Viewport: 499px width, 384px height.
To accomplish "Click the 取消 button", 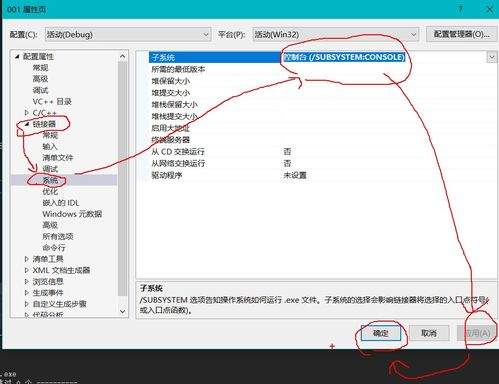I will pyautogui.click(x=429, y=333).
